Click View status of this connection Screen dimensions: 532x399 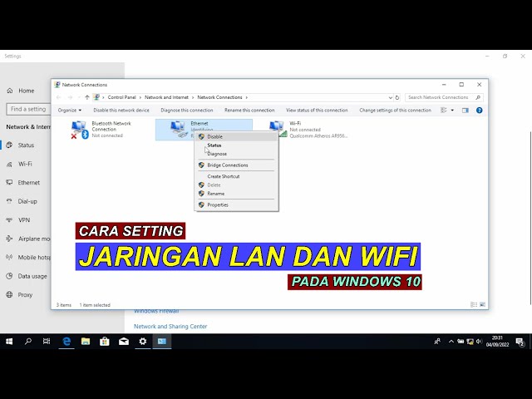tap(317, 111)
